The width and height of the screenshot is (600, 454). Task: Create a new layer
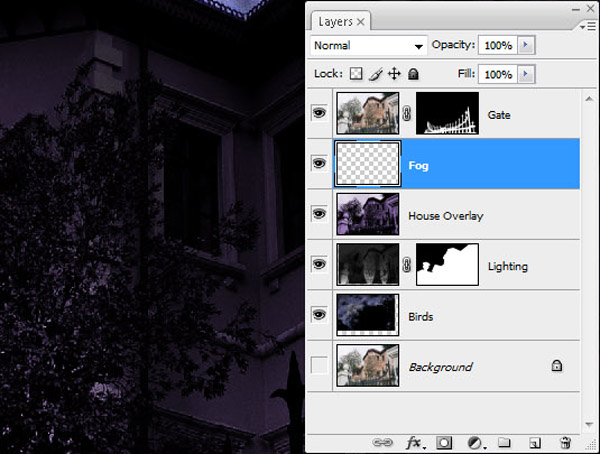click(x=535, y=443)
